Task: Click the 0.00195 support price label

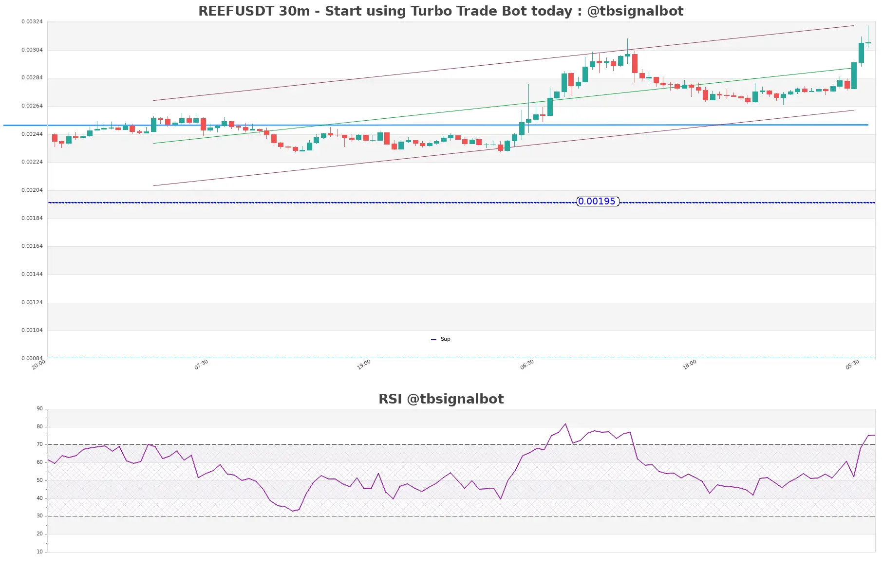Action: tap(598, 202)
